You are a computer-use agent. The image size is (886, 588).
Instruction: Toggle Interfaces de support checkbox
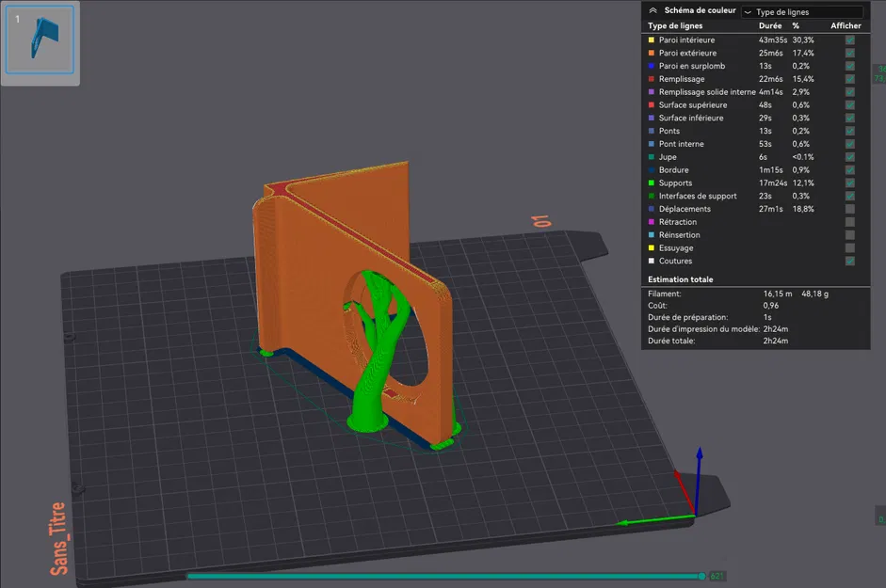pyautogui.click(x=850, y=196)
